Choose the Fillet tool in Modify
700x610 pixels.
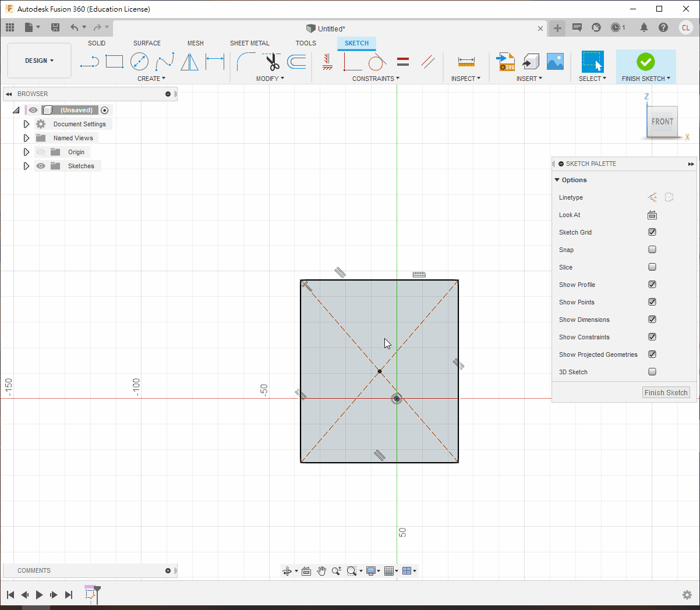[x=246, y=61]
